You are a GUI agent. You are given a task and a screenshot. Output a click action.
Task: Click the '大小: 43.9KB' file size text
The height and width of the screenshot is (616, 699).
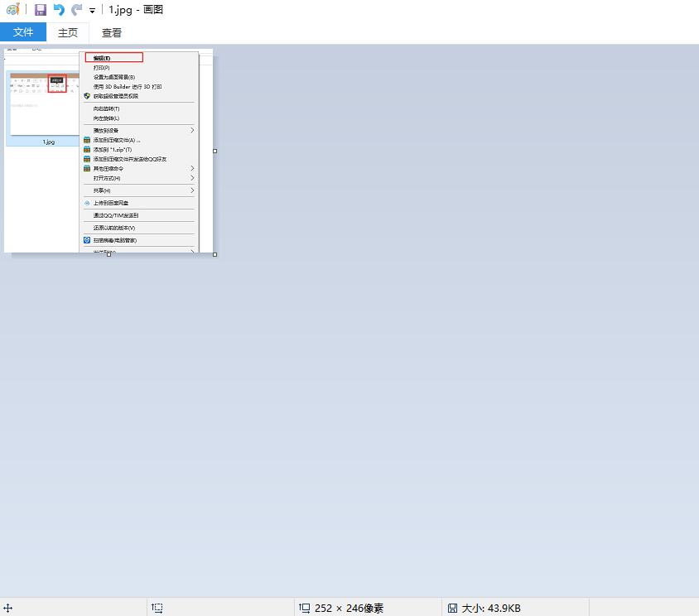[x=491, y=608]
